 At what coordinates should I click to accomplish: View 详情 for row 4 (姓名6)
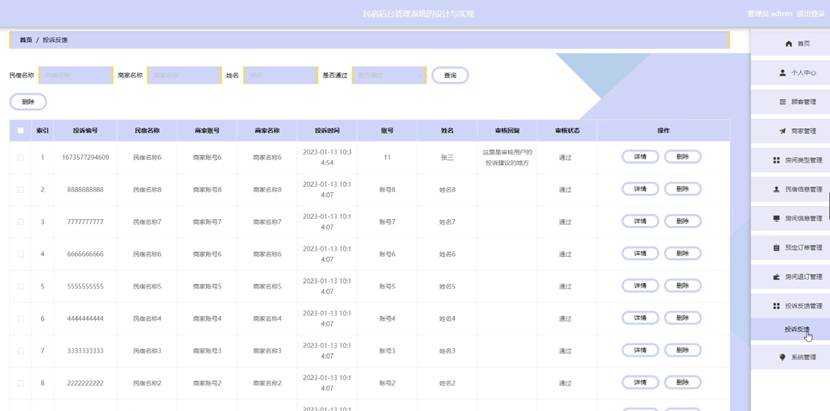(x=640, y=254)
